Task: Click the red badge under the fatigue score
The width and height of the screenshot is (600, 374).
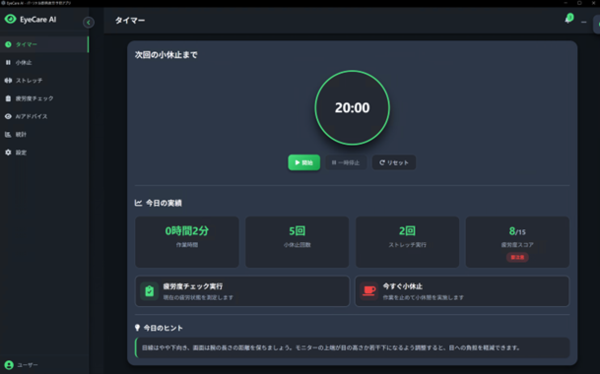Action: (517, 257)
